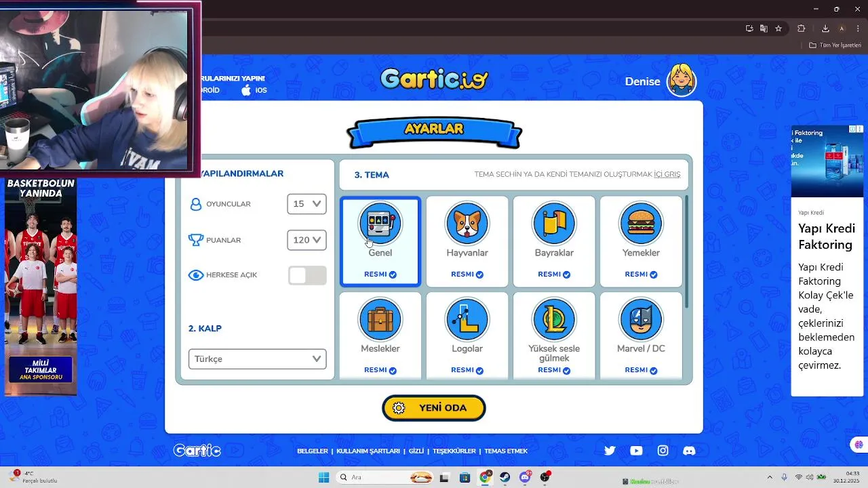Open the ad info icon on Yapı Kredi ad
The width and height of the screenshot is (868, 488).
click(853, 129)
